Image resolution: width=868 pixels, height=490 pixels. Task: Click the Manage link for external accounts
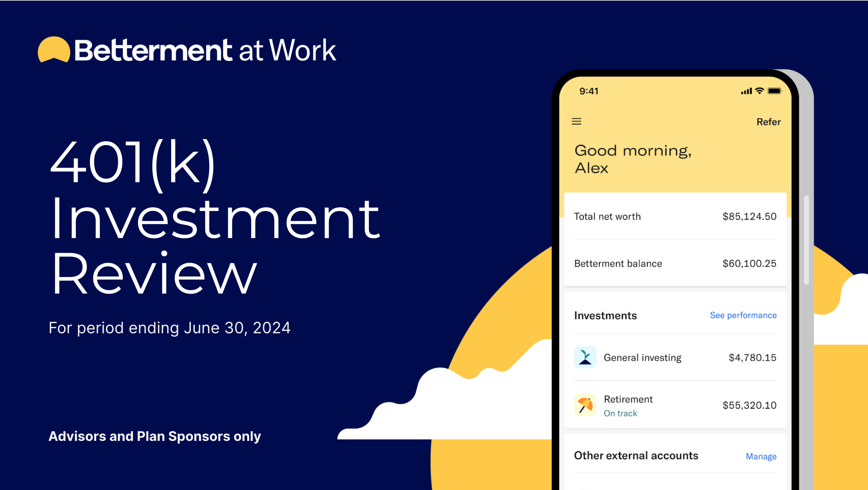[x=761, y=456]
